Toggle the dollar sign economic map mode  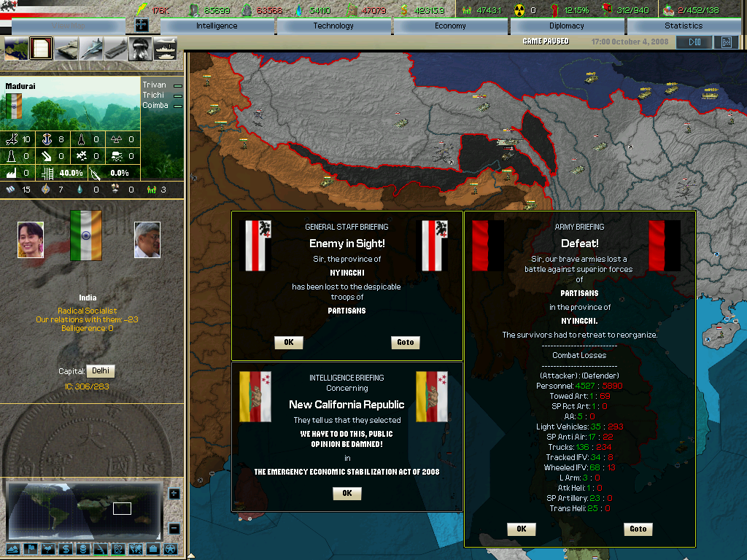point(65,548)
